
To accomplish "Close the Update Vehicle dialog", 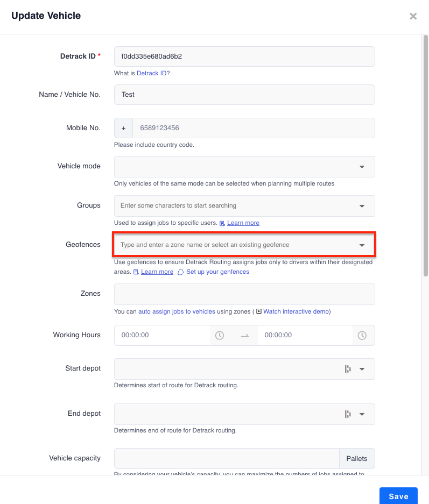I will click(x=413, y=16).
